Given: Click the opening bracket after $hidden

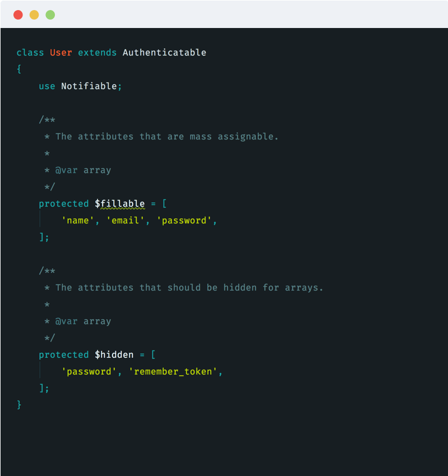Looking at the screenshot, I should [153, 354].
